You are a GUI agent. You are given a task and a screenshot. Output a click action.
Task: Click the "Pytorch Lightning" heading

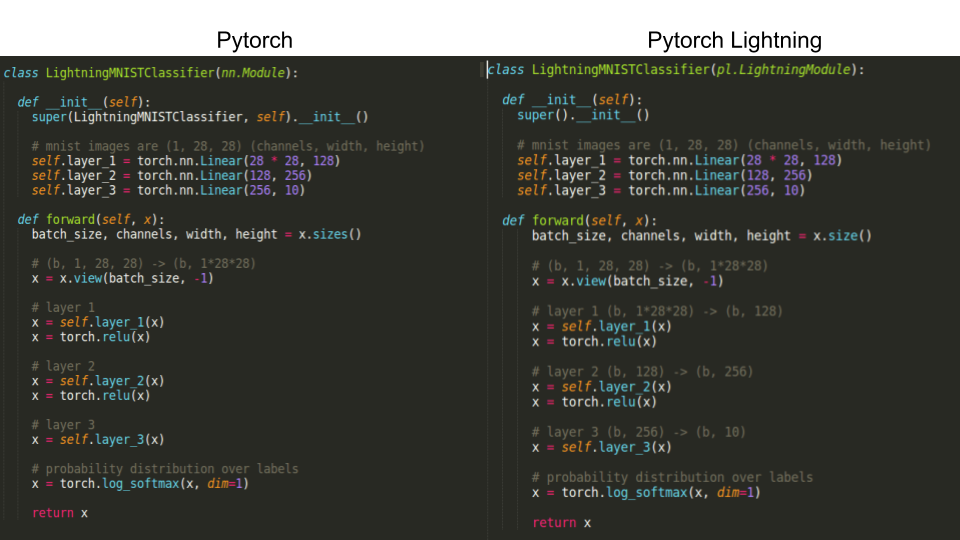(734, 40)
